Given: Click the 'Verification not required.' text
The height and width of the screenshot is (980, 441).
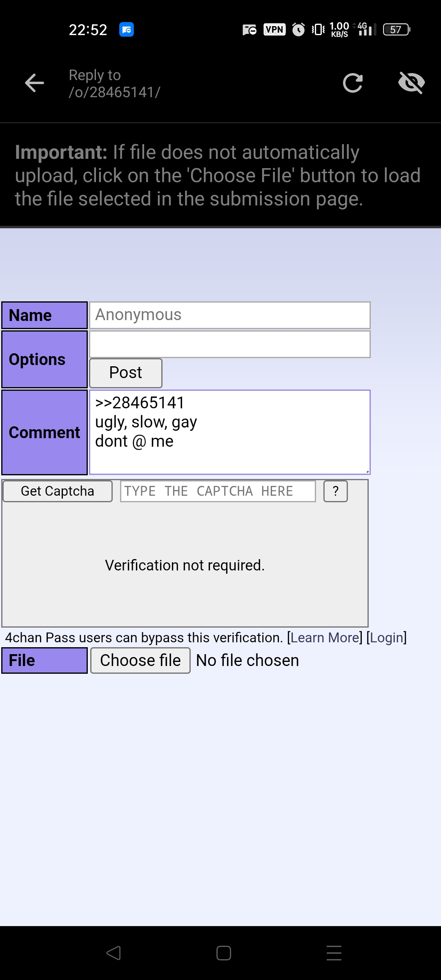Looking at the screenshot, I should [185, 565].
